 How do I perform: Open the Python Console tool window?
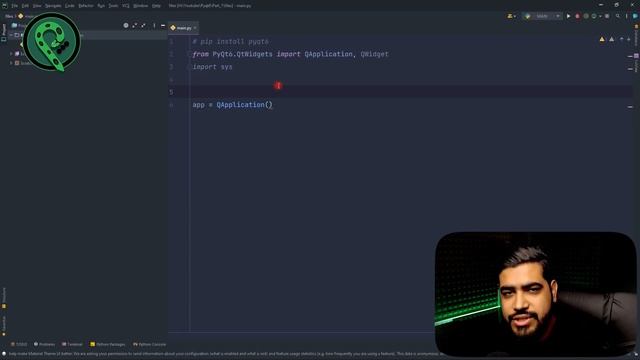[149, 344]
